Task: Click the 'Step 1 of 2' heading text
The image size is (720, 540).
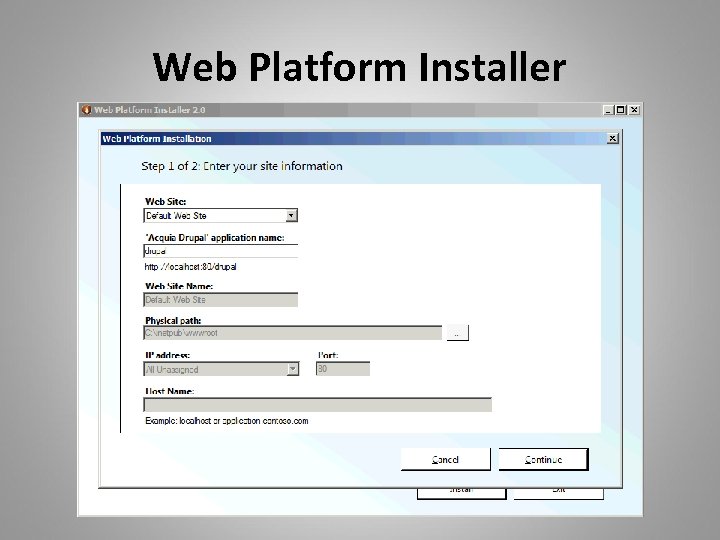Action: tap(242, 166)
